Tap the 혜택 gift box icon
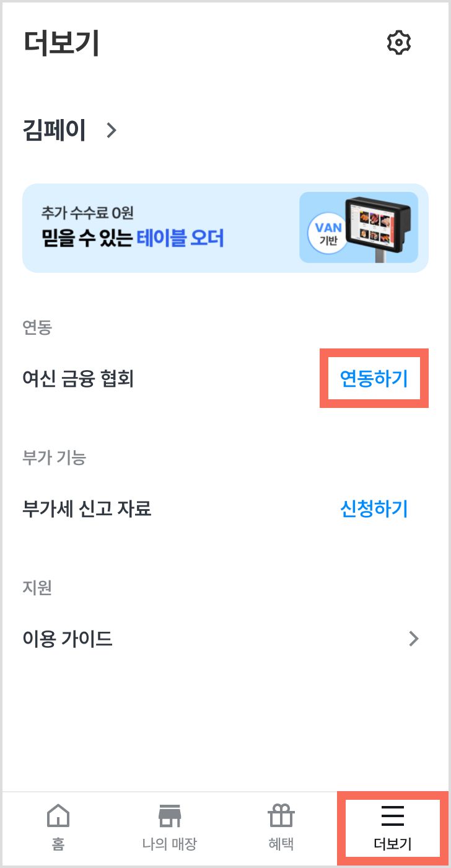Viewport: 451px width, 868px height. click(281, 815)
